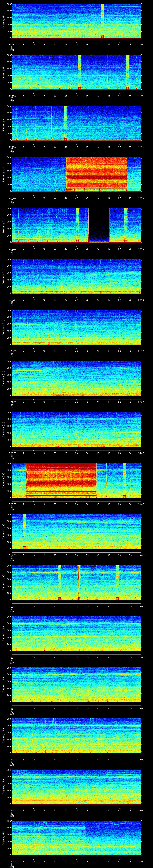
Task: Click the Frequency (Hz) axis label of the 5:20:00 spectrogram
Action: pyautogui.click(x=3, y=327)
